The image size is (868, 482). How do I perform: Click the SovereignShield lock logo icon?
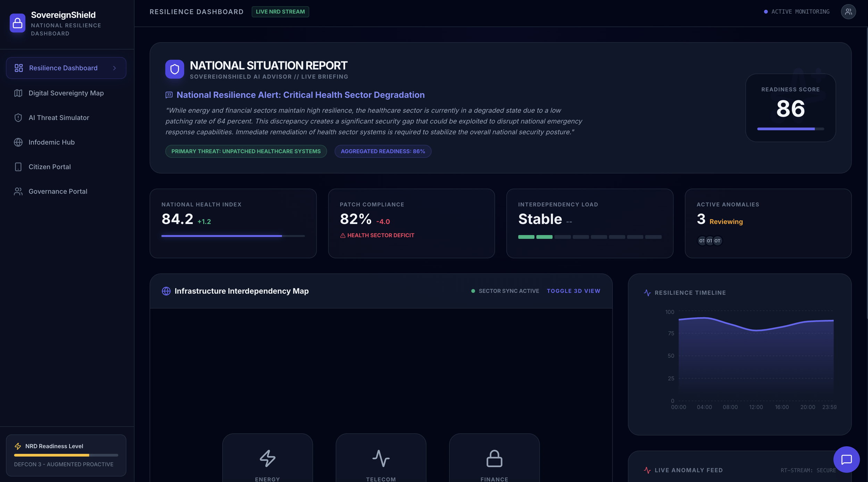click(17, 23)
